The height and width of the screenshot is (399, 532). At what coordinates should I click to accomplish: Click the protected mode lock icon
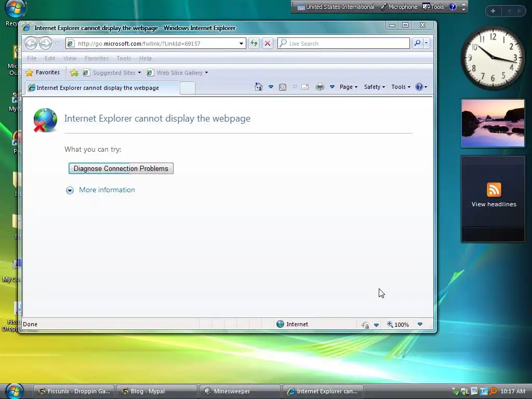coord(365,325)
